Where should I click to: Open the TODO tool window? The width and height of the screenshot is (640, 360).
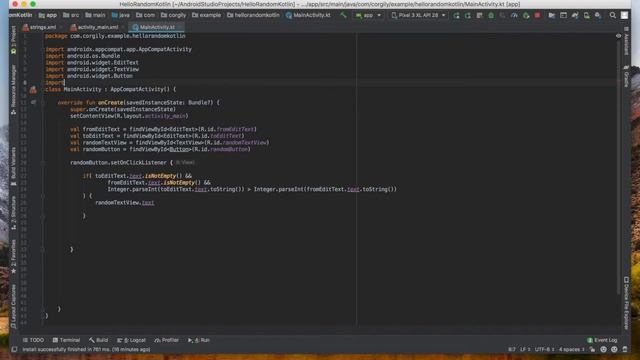pos(33,340)
